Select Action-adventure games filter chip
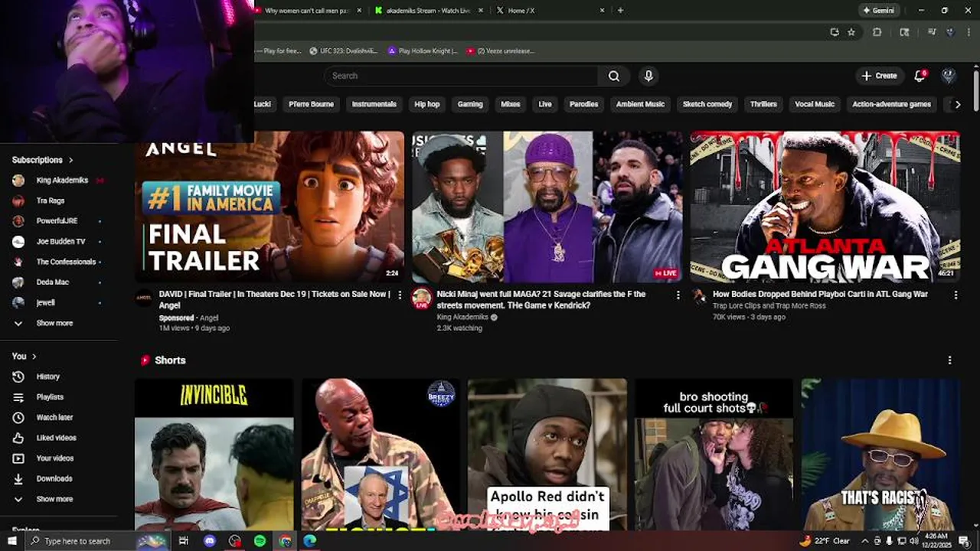This screenshot has width=980, height=551. click(891, 104)
